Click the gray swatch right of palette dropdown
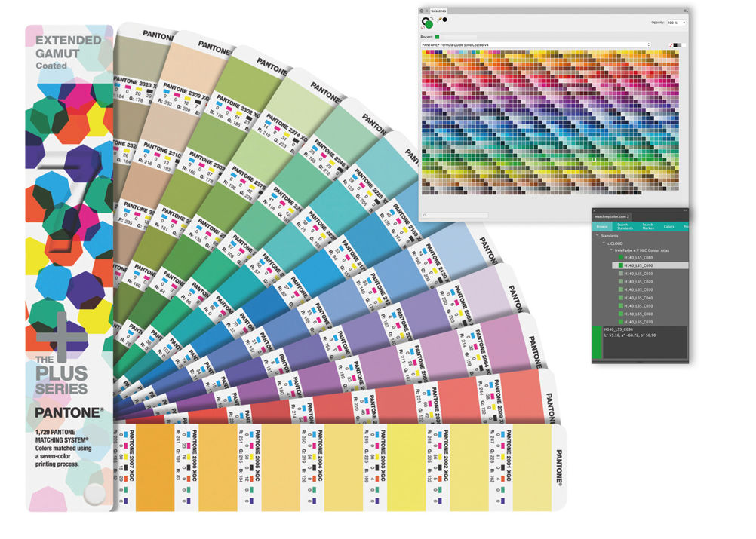The width and height of the screenshot is (756, 539). (x=680, y=45)
